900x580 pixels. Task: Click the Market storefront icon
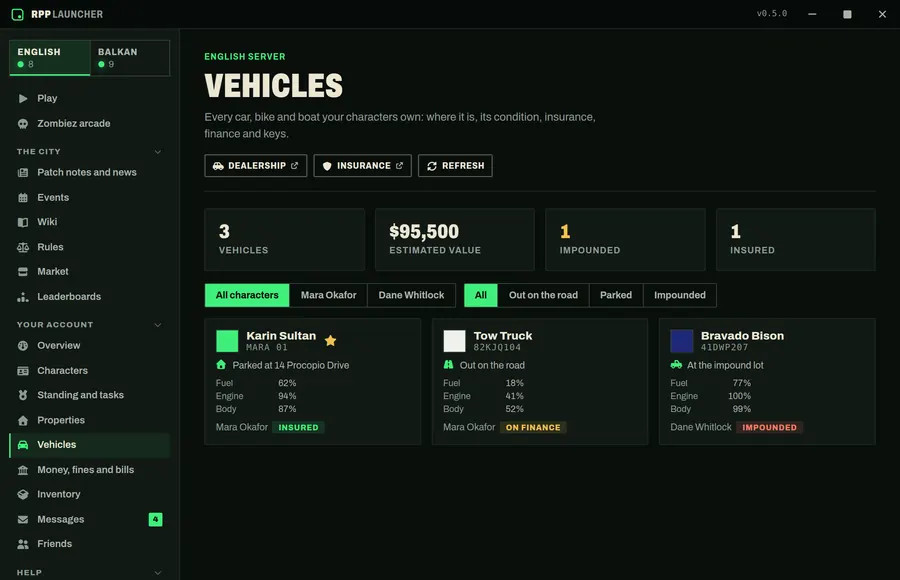pos(23,272)
